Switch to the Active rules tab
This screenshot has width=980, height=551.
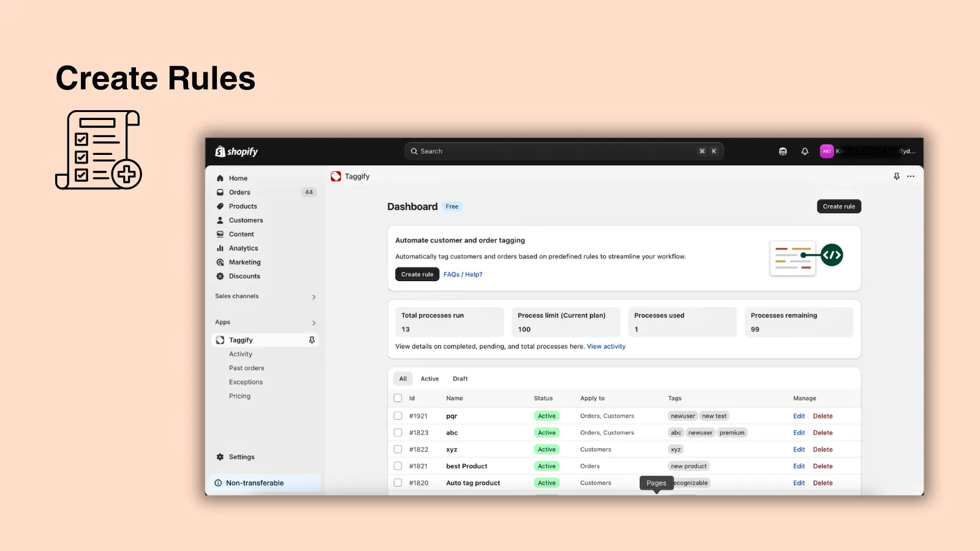tap(429, 379)
